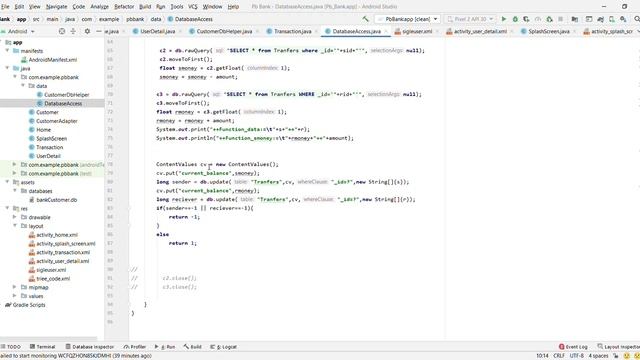Click the yellow smiley face status icon
The width and height of the screenshot is (640, 360).
point(627,356)
